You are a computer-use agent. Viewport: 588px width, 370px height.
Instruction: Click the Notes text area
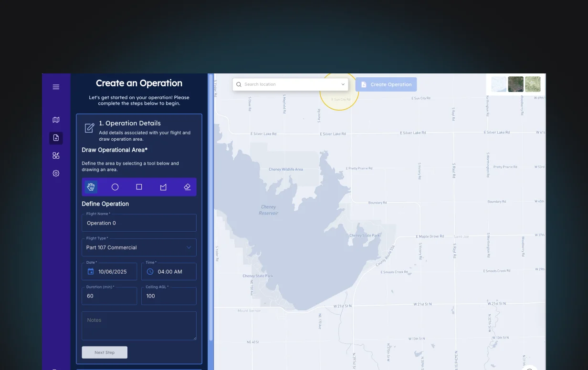(139, 326)
